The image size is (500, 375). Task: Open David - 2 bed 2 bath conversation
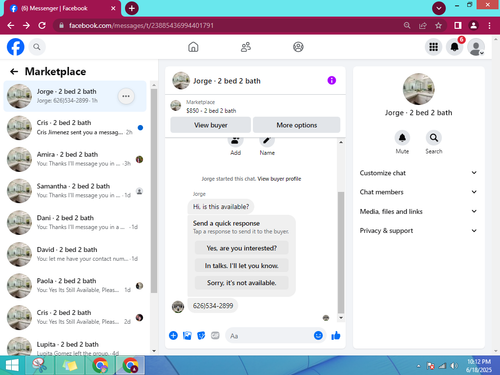click(x=75, y=254)
